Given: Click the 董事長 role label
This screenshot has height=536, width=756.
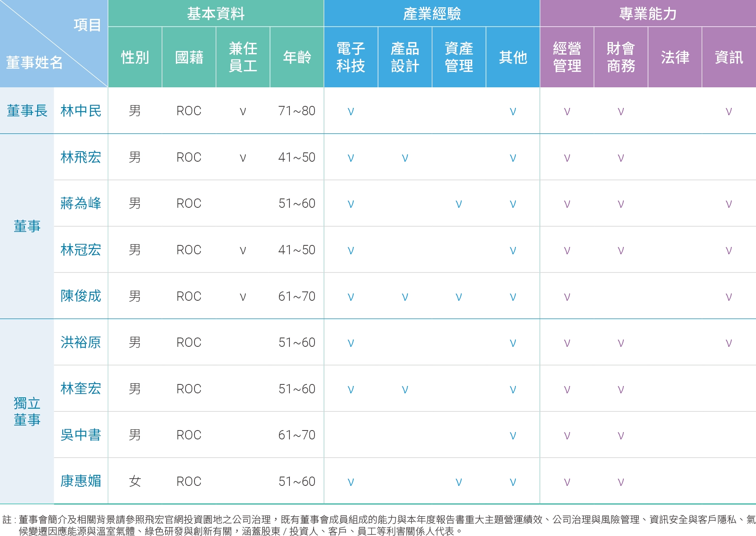Looking at the screenshot, I should click(27, 111).
